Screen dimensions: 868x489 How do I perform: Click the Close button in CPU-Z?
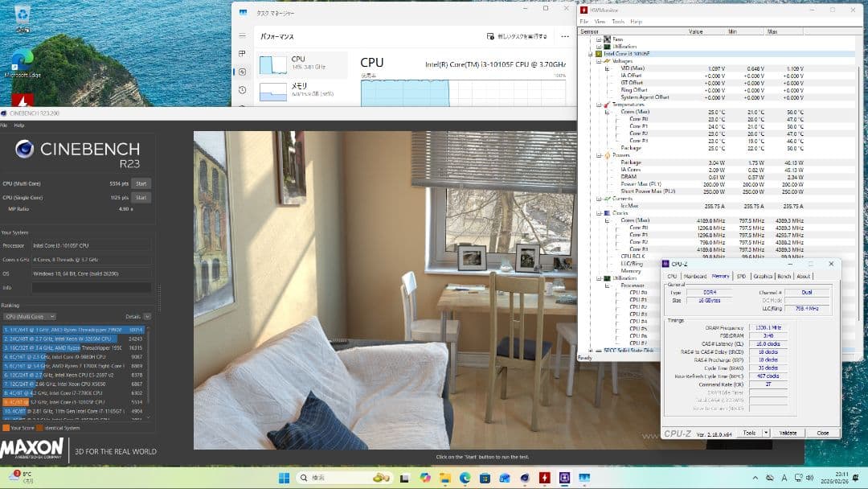click(823, 433)
